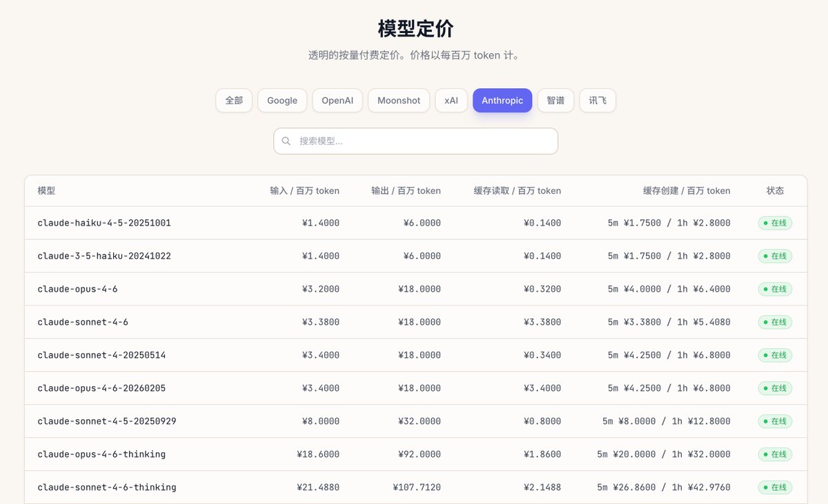This screenshot has height=504, width=828.
Task: Click input price ¥3.3800 of claude-sonnet-4-6
Action: click(321, 322)
